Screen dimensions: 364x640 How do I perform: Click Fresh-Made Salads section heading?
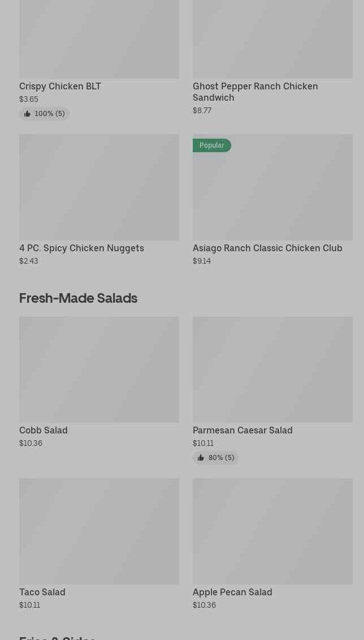tap(78, 298)
